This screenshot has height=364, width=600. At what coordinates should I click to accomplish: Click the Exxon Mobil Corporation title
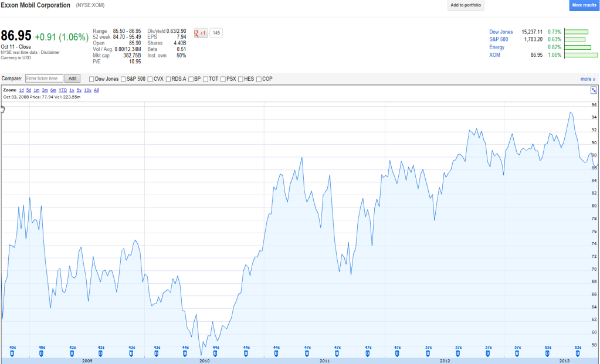(x=36, y=5)
